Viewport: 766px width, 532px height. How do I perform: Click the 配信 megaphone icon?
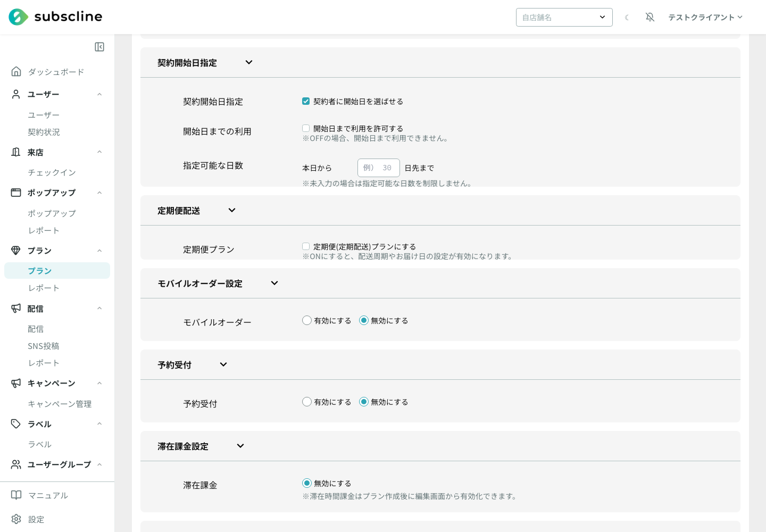16,309
